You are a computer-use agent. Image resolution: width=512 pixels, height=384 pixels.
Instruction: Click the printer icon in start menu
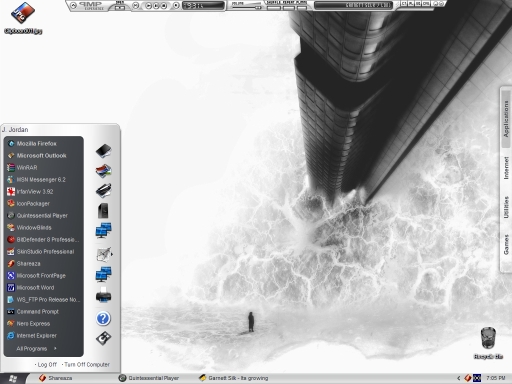pos(103,295)
